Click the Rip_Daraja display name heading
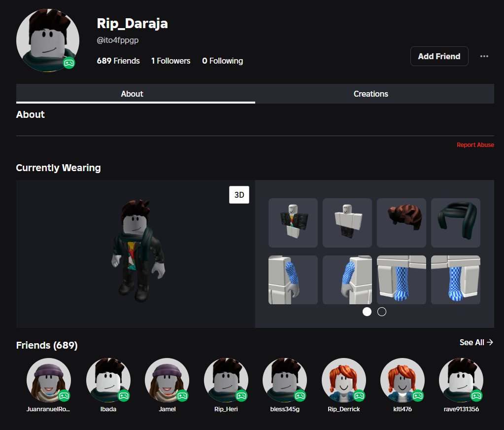The width and height of the screenshot is (504, 430). click(x=133, y=24)
